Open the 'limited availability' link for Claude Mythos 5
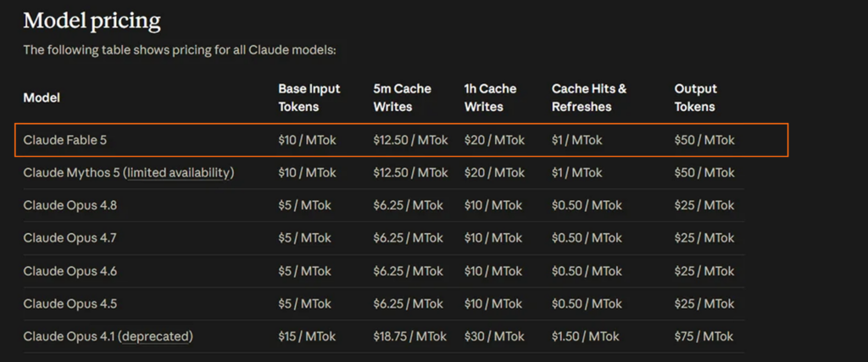This screenshot has width=868, height=362. click(x=178, y=173)
